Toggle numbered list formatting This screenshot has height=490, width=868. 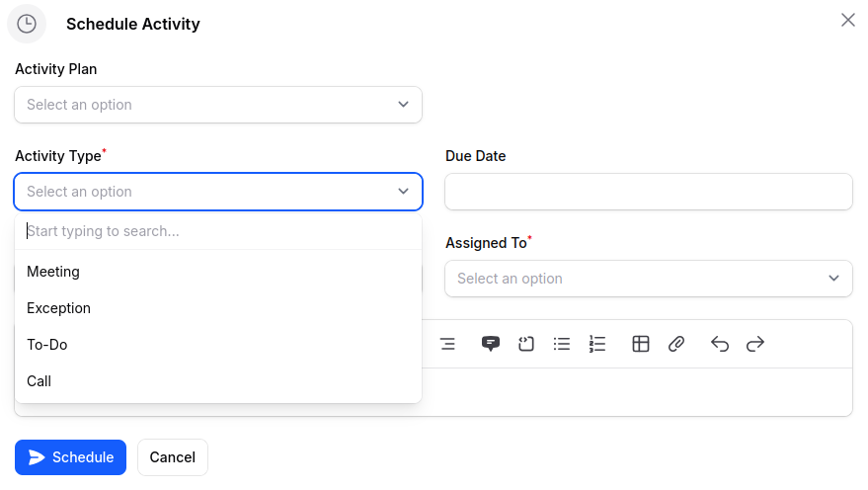[x=596, y=344]
